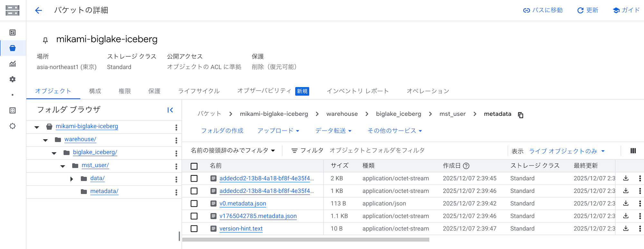Collapse the mikami-biglake-iceberg tree node arrow
The height and width of the screenshot is (249, 644).
[37, 127]
